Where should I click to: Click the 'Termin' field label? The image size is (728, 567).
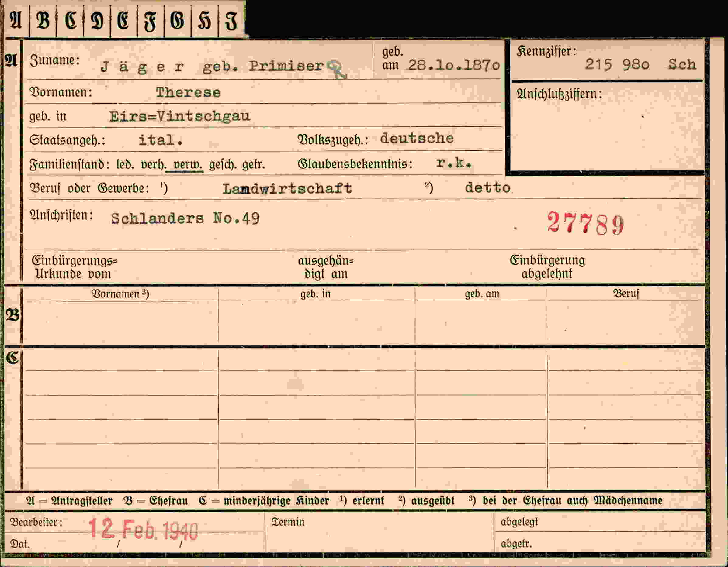288,522
